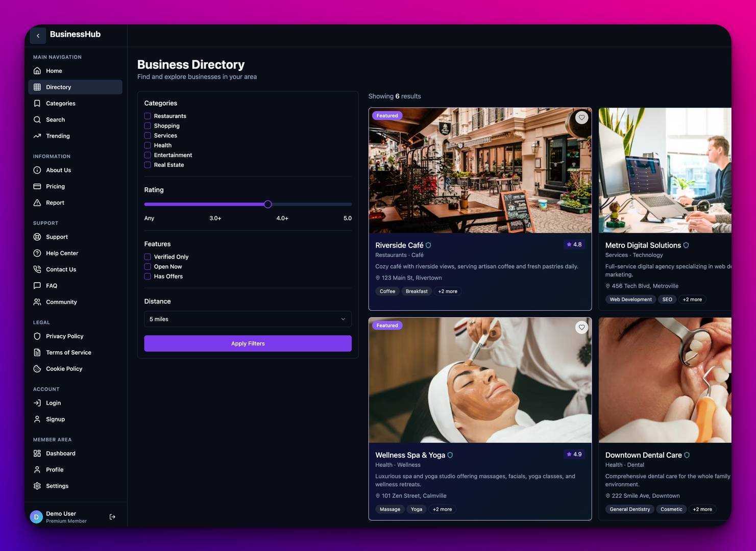Navigate to Terms of Service
The width and height of the screenshot is (756, 551).
tap(68, 352)
